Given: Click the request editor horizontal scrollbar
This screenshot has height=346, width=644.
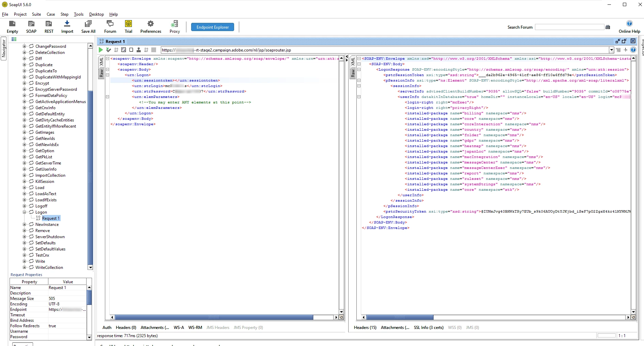Looking at the screenshot, I should click(214, 317).
